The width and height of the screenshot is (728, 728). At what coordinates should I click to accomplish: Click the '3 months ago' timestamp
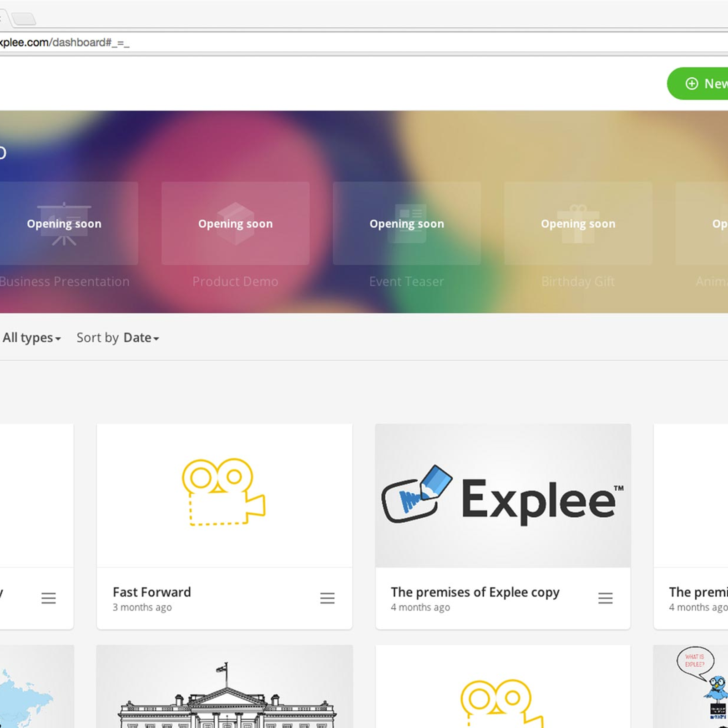pos(142,607)
